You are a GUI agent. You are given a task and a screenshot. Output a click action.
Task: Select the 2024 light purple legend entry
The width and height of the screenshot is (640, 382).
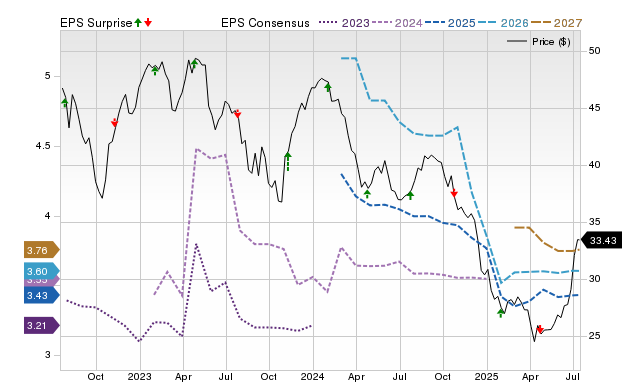(397, 23)
